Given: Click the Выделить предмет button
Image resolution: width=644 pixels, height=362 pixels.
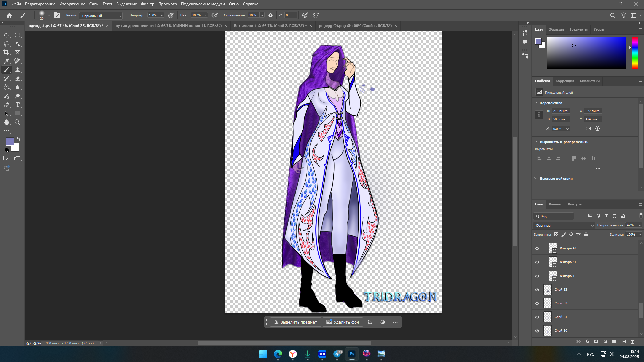Looking at the screenshot, I should click(295, 322).
